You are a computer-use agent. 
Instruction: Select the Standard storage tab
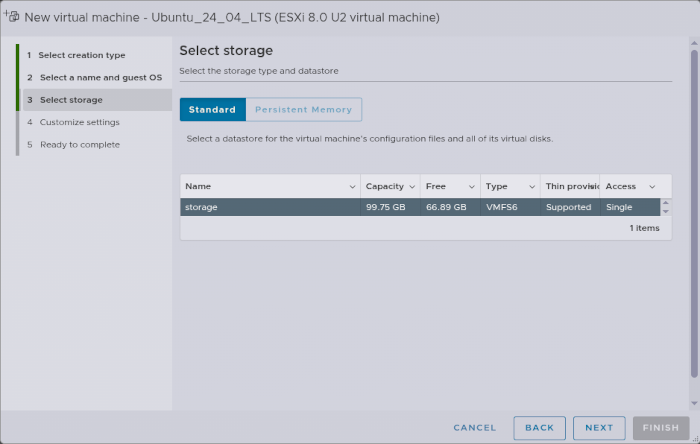pos(212,110)
